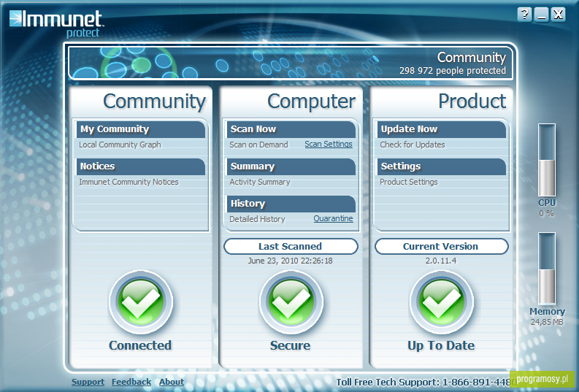Click the scan date 'June 23, 2010 22:26:18'
The image size is (579, 392).
tap(291, 261)
